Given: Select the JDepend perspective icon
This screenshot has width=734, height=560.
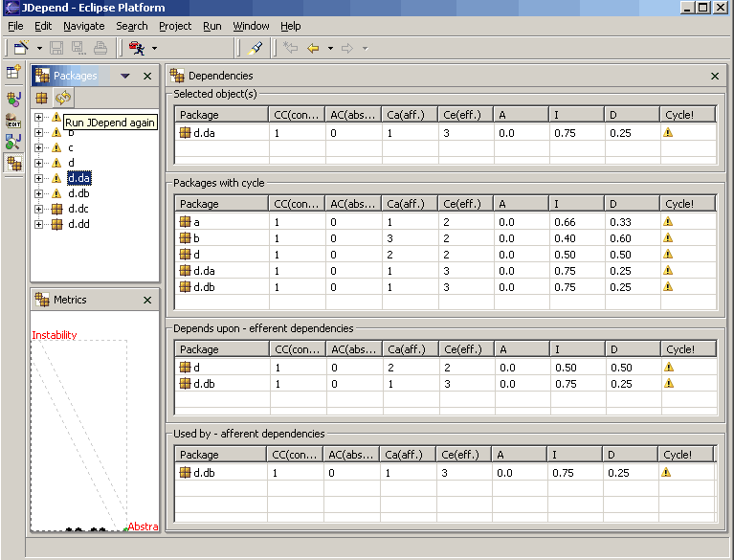Looking at the screenshot, I should pos(13,163).
